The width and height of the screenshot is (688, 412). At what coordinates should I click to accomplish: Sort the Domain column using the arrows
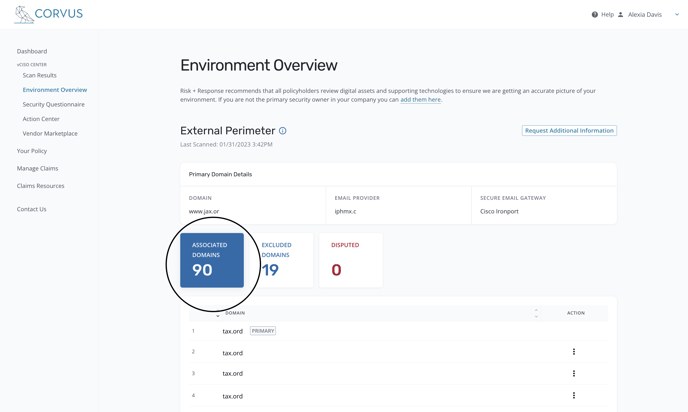coord(536,313)
